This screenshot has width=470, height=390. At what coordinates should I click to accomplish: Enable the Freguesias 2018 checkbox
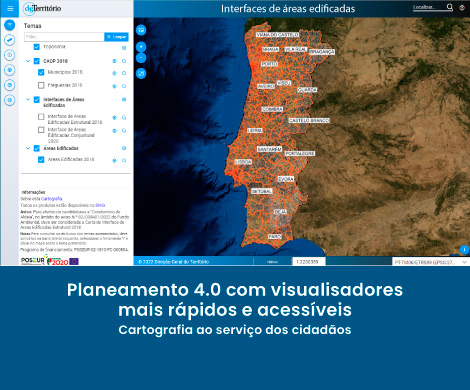(x=41, y=85)
